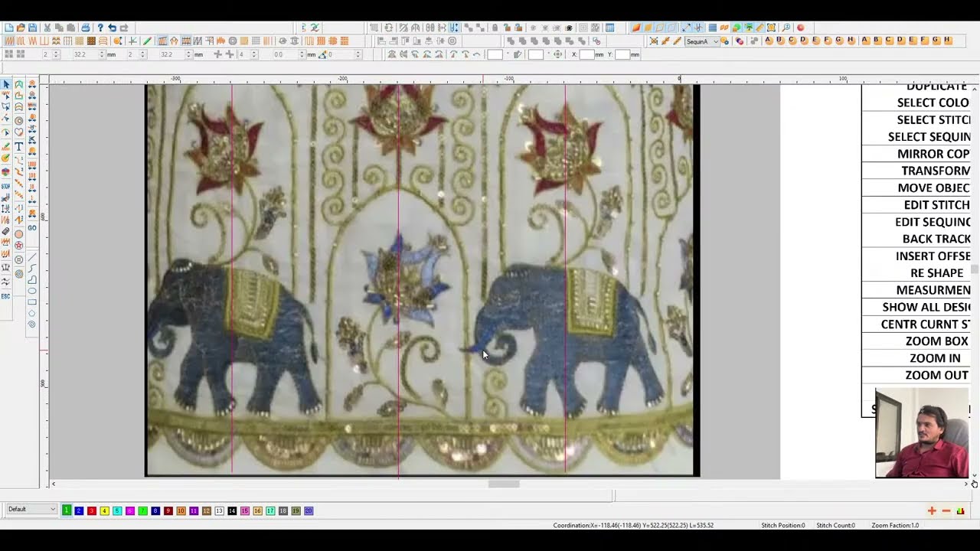Undo the last action
This screenshot has width=980, height=551.
112,28
